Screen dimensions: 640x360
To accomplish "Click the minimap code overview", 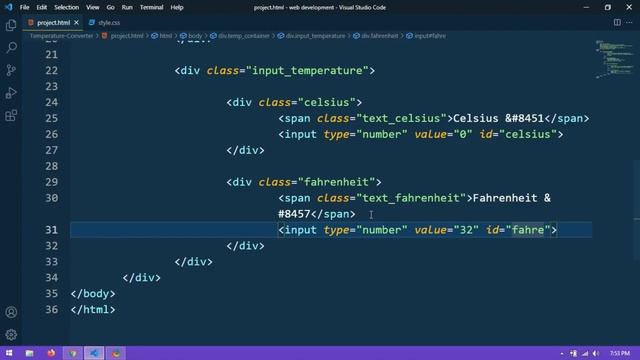I will tap(614, 59).
